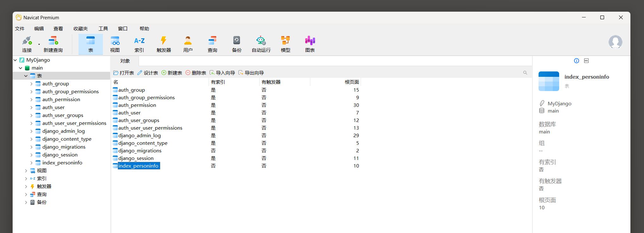The image size is (644, 233).
Task: Sort by the 有索引 column header
Action: pos(234,82)
